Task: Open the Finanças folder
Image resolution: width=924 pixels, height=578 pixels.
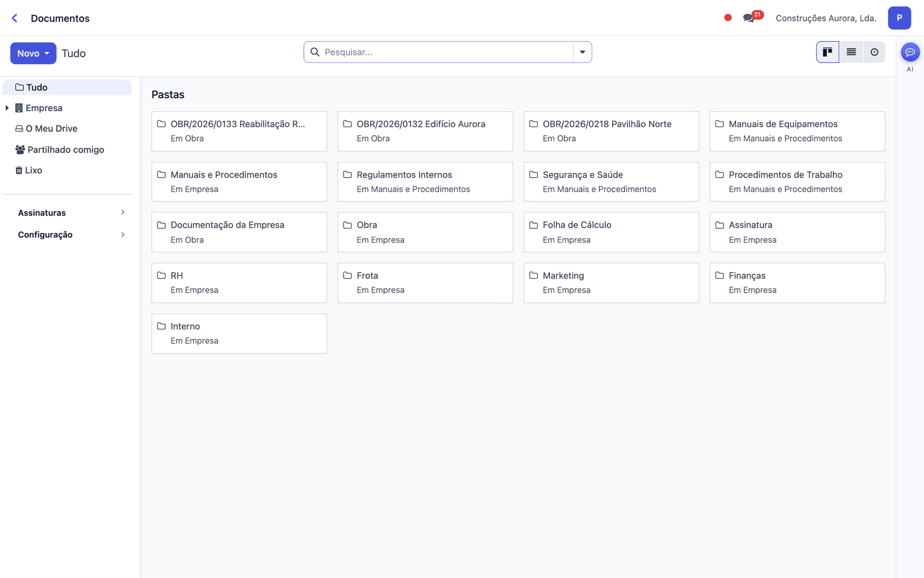Action: click(797, 283)
